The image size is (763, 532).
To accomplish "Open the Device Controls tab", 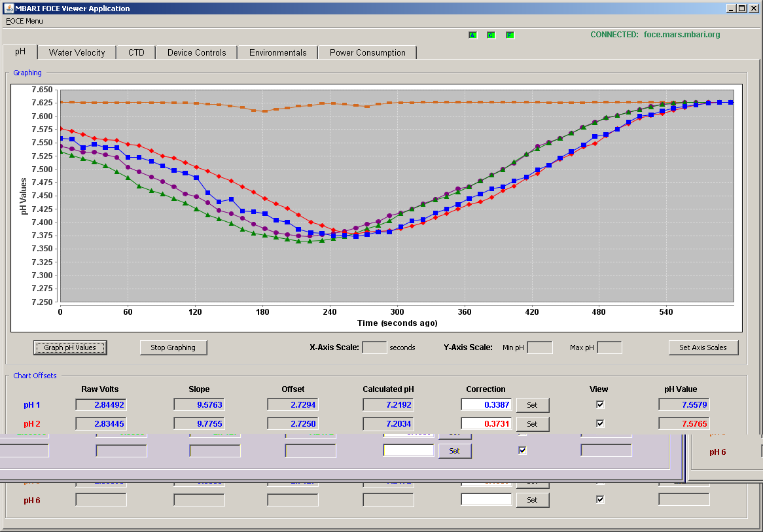I will 196,52.
